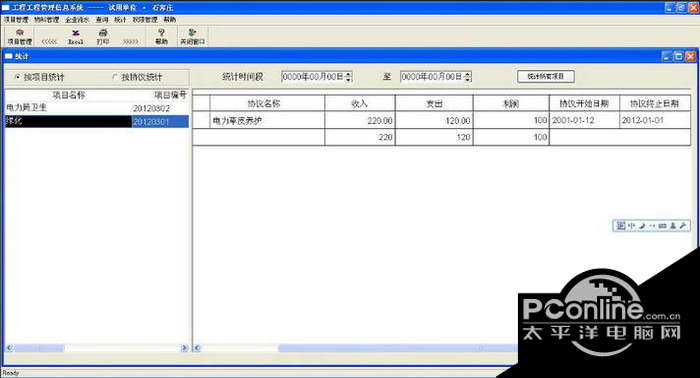Click the project list horizontal scrollbar thumb
The height and width of the screenshot is (378, 700).
click(x=39, y=348)
